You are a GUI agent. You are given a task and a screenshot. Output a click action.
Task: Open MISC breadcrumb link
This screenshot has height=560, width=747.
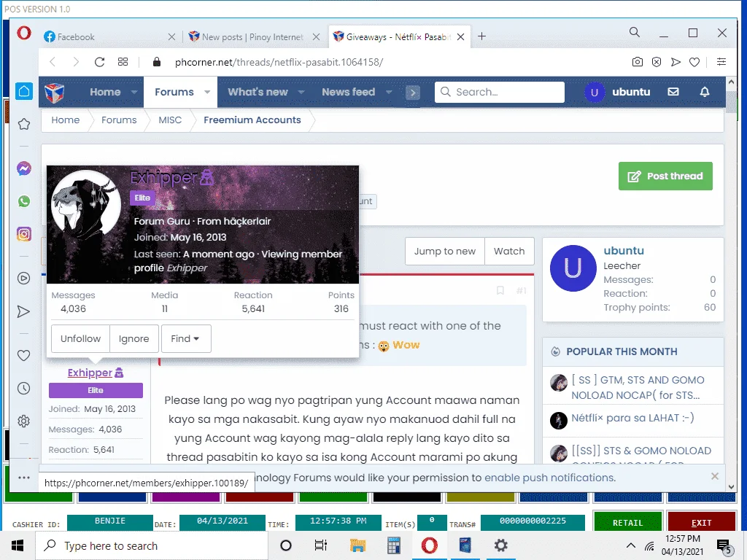[170, 120]
